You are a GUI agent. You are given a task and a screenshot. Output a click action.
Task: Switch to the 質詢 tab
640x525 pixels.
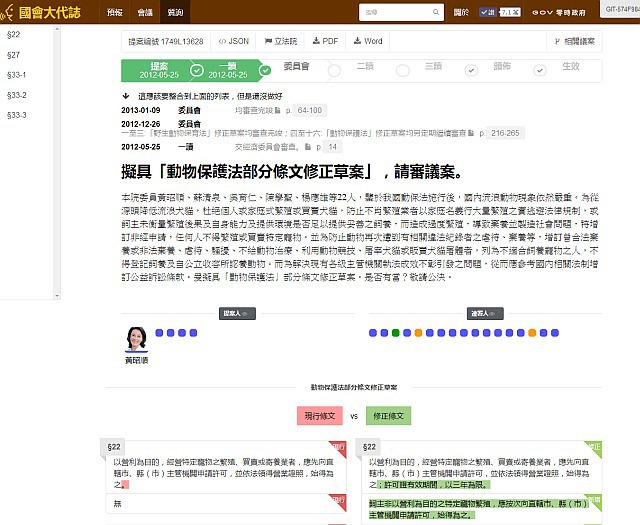[175, 12]
